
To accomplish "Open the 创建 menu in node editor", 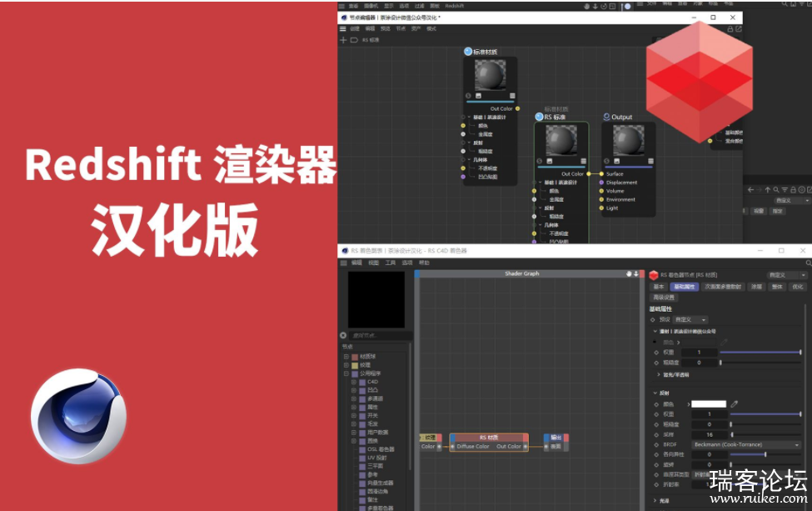I will 355,29.
